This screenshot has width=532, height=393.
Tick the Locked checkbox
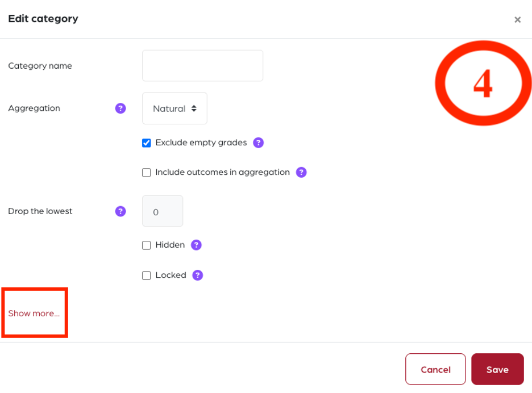coord(147,275)
